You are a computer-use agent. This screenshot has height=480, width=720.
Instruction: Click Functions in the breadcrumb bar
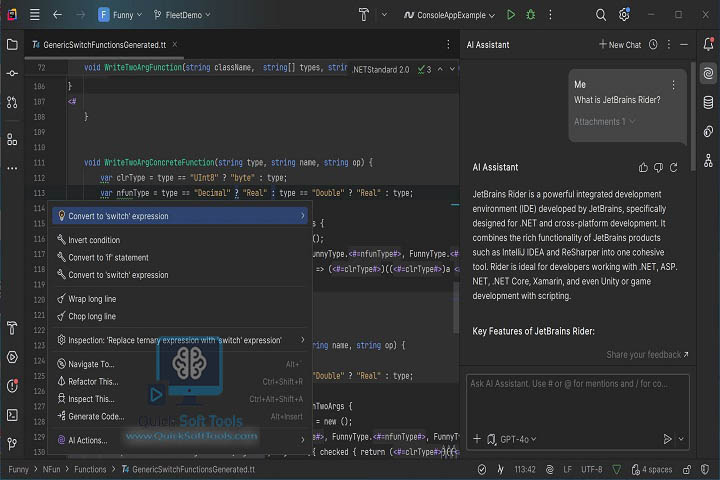pos(90,469)
